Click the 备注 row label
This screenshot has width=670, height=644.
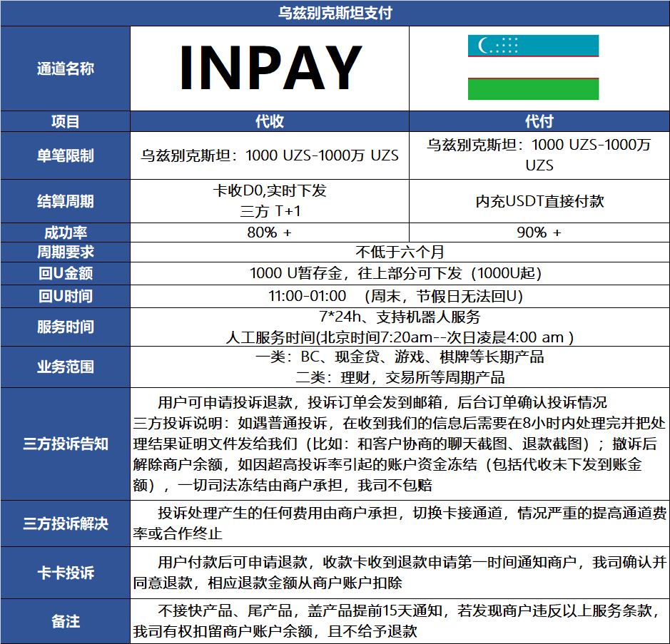[65, 621]
